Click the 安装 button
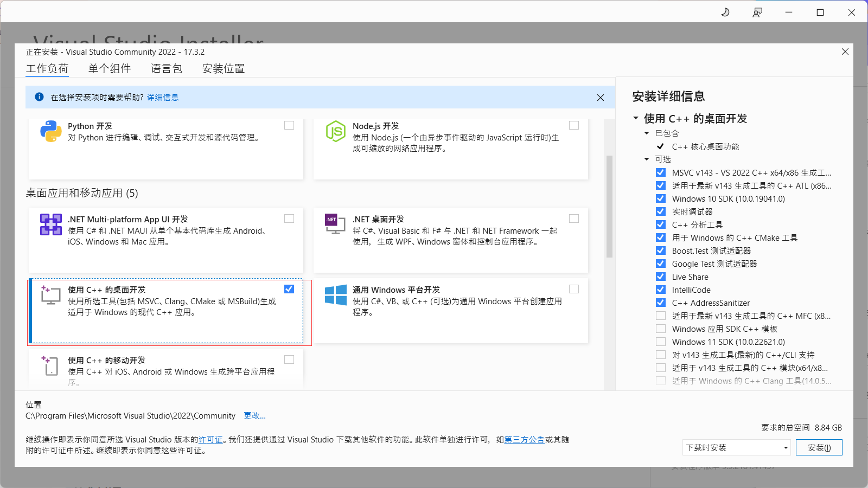868x488 pixels. coord(819,447)
